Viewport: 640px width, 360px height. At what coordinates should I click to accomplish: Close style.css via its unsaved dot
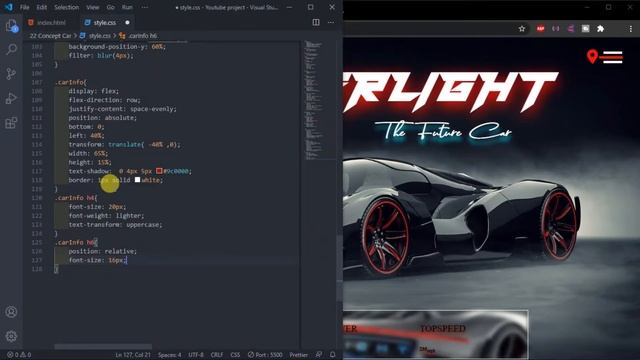(x=127, y=22)
